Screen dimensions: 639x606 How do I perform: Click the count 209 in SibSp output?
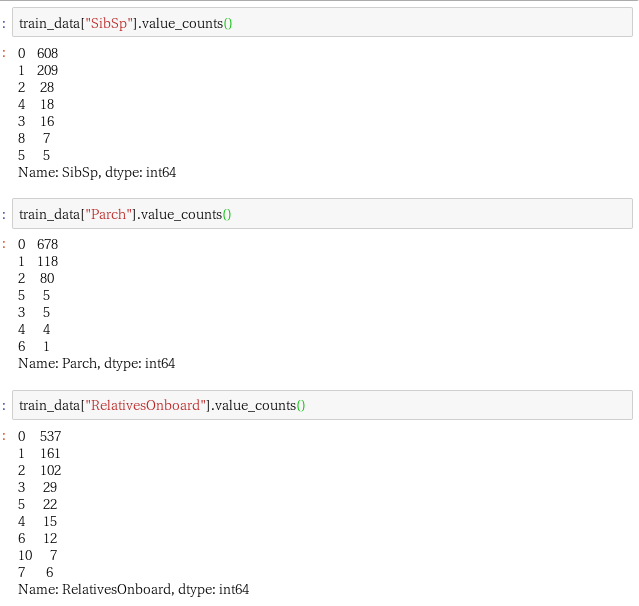(47, 71)
